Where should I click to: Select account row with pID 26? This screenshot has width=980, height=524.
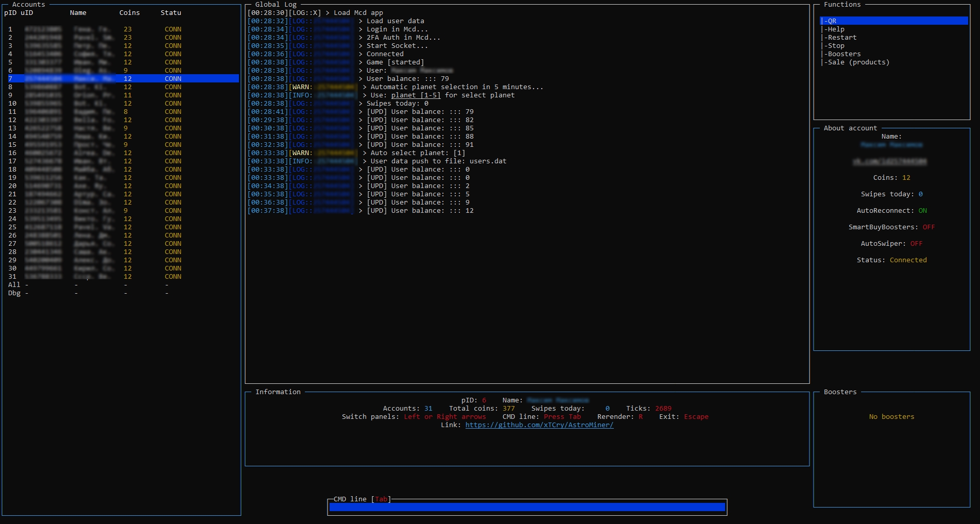122,235
